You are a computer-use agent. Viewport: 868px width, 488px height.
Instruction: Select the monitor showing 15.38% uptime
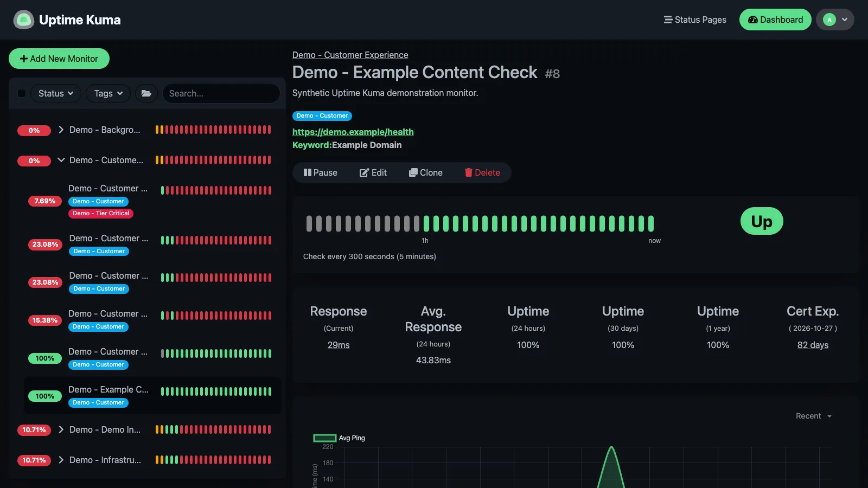[153, 320]
